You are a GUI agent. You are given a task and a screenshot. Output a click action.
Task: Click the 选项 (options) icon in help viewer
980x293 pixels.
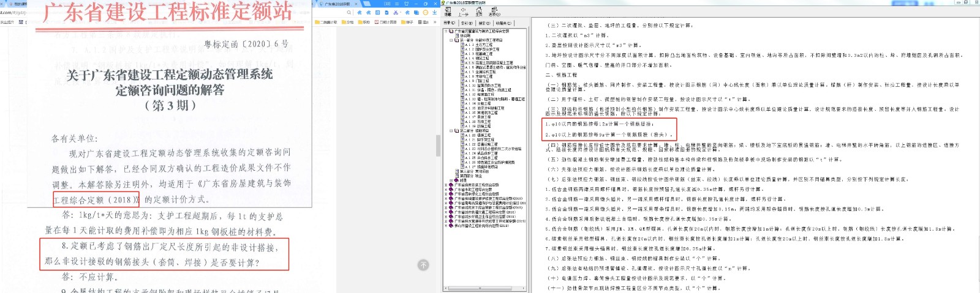(494, 12)
